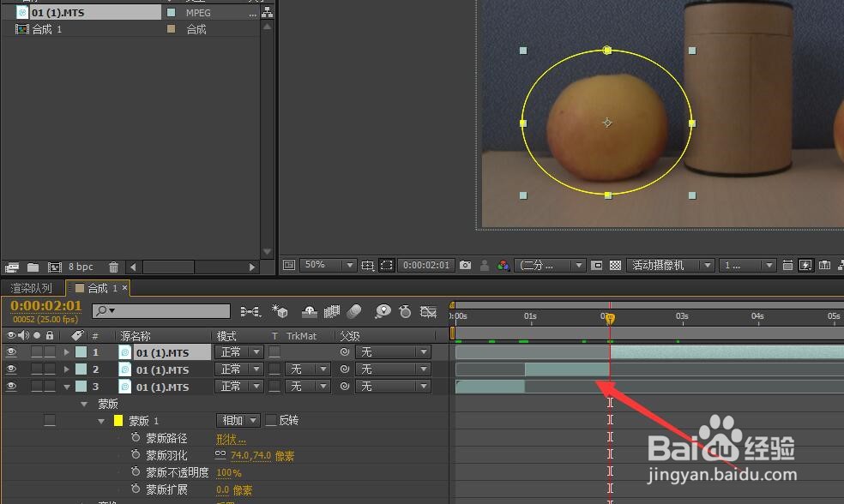The image size is (844, 504).
Task: Expand layer 2 properties triangle
Action: (x=67, y=369)
